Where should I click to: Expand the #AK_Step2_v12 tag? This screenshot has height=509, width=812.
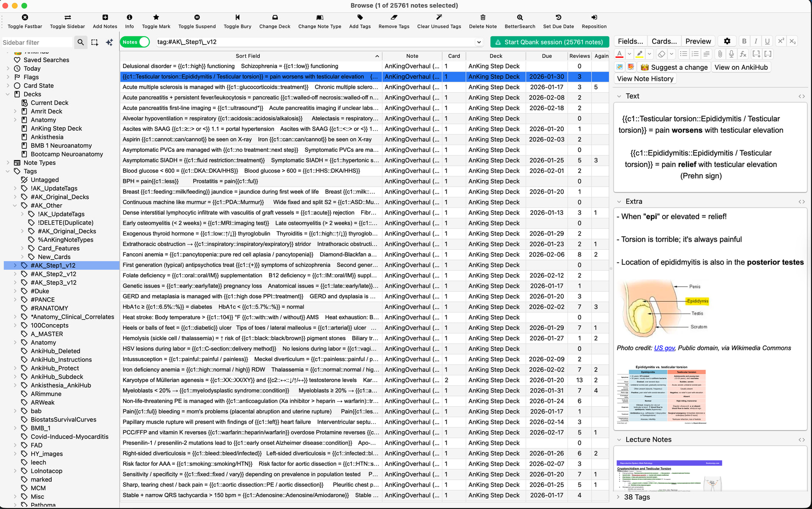pyautogui.click(x=15, y=274)
